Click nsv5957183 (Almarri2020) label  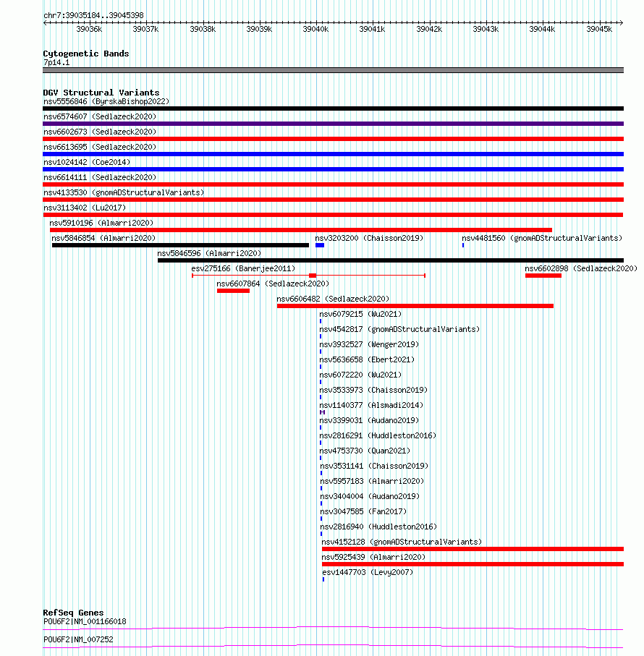(372, 482)
